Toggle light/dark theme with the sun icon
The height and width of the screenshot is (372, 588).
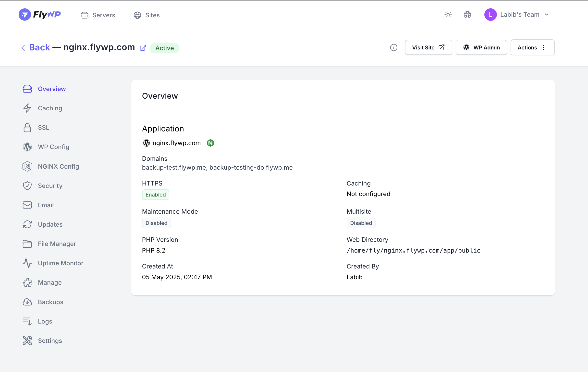[448, 15]
